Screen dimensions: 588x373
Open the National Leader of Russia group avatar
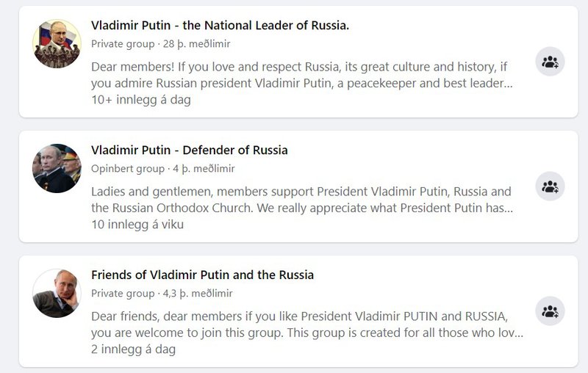coord(57,44)
